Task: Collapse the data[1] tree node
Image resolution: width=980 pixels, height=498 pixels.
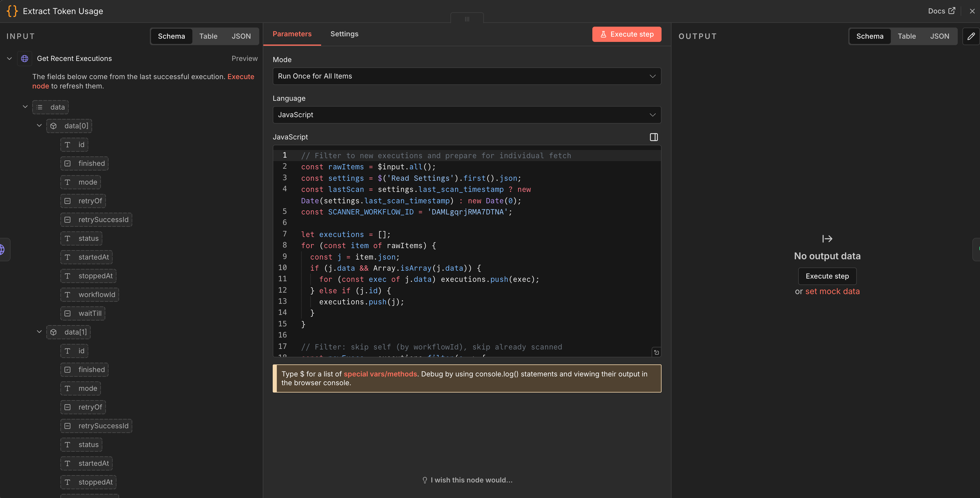Action: (39, 332)
